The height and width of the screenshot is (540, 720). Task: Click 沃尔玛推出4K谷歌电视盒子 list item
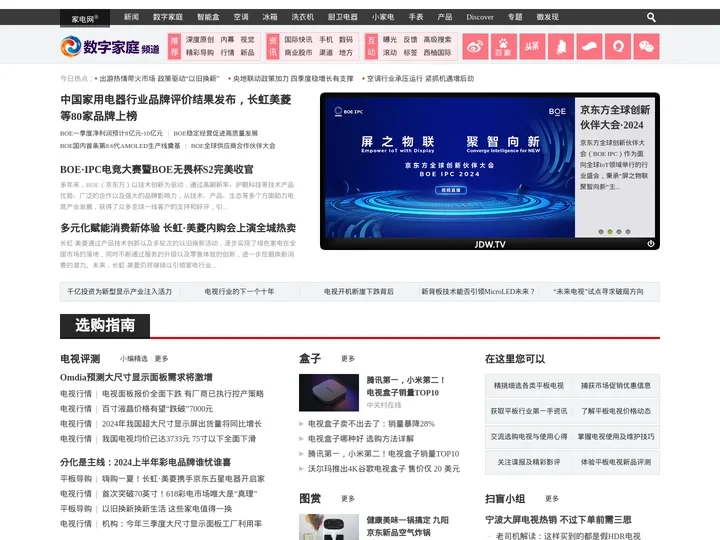point(383,469)
